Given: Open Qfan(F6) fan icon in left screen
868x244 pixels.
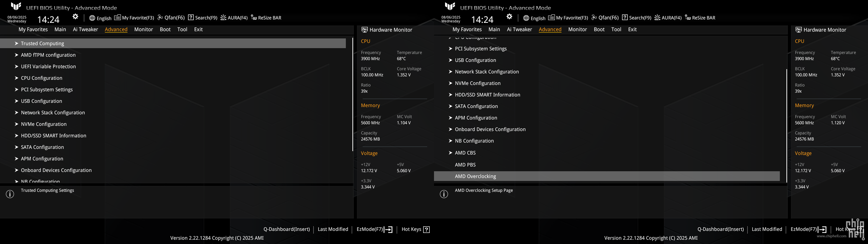Looking at the screenshot, I should (160, 18).
